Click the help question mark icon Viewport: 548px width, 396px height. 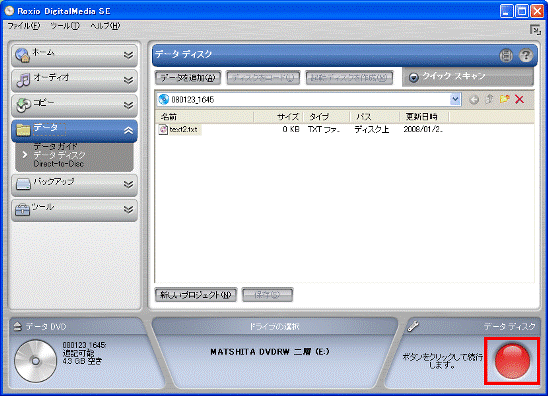tap(525, 56)
